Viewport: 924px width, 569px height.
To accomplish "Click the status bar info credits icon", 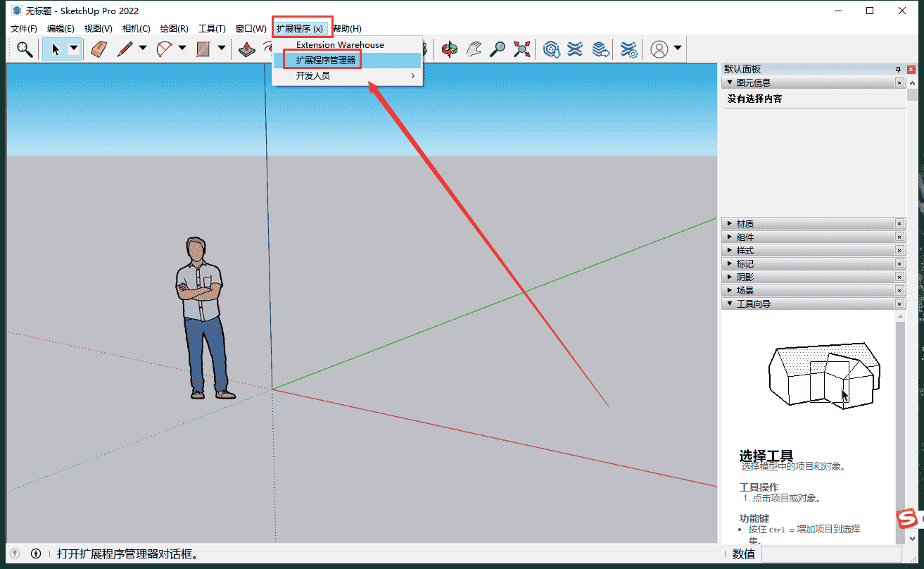I will pos(36,554).
